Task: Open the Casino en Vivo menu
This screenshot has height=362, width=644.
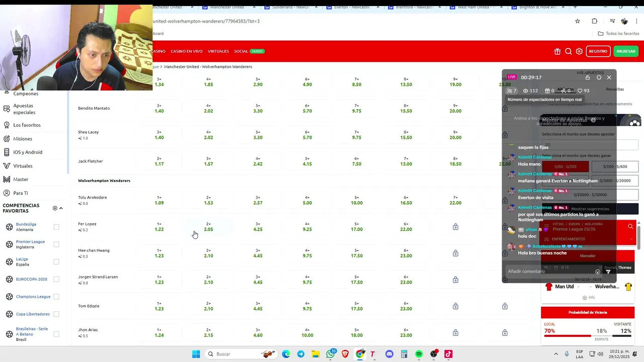Action: click(x=187, y=51)
